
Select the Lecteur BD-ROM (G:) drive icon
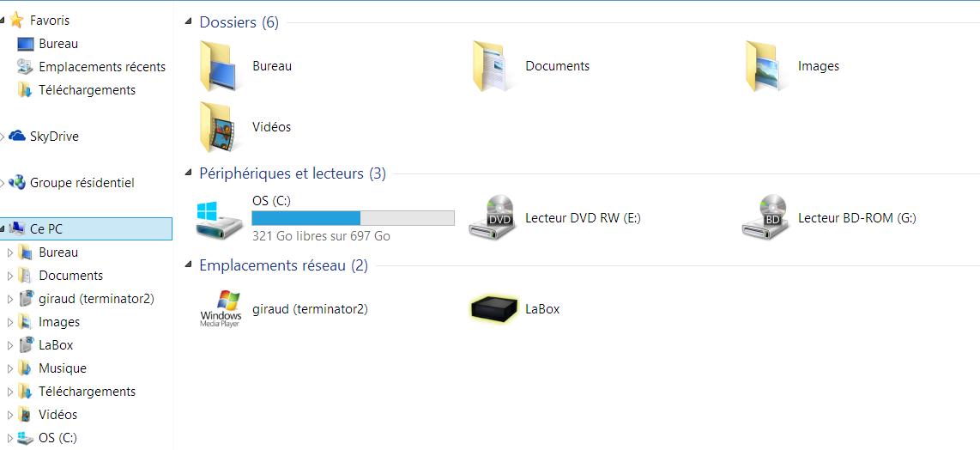[x=765, y=217]
